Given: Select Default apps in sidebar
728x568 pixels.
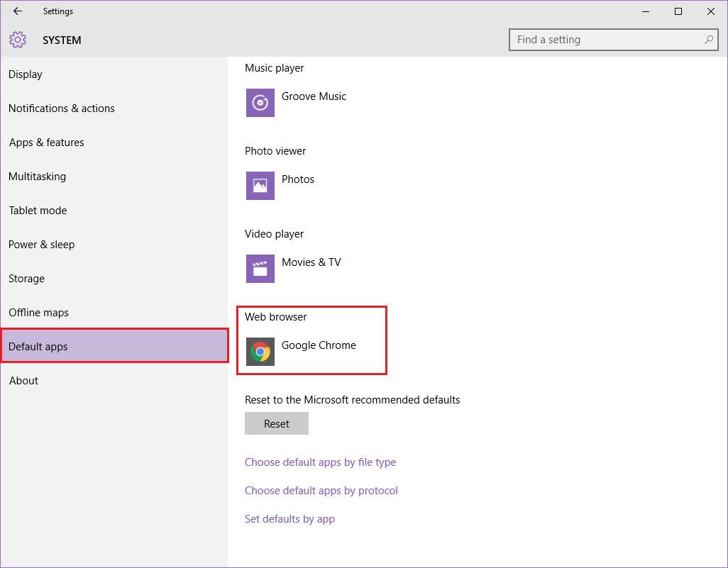Looking at the screenshot, I should (114, 347).
